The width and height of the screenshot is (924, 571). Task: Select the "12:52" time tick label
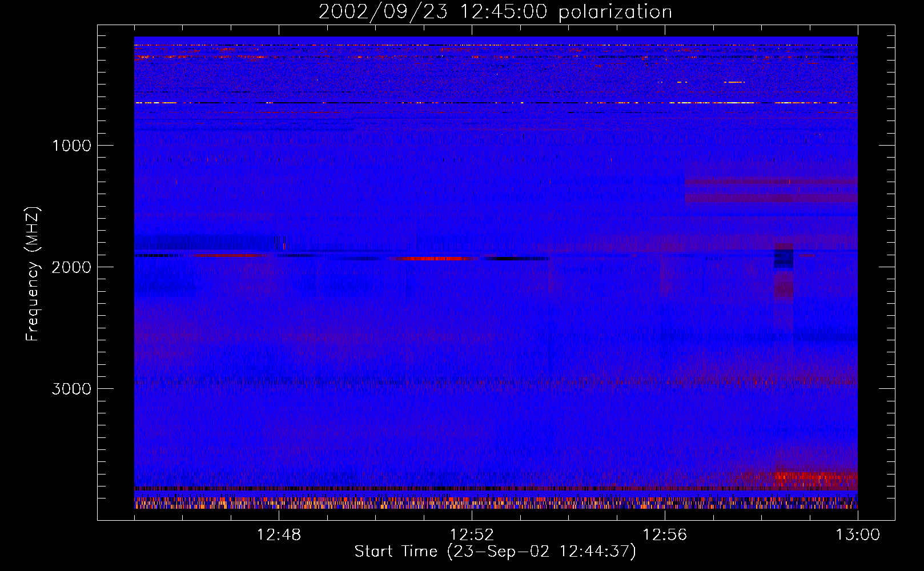coord(472,535)
